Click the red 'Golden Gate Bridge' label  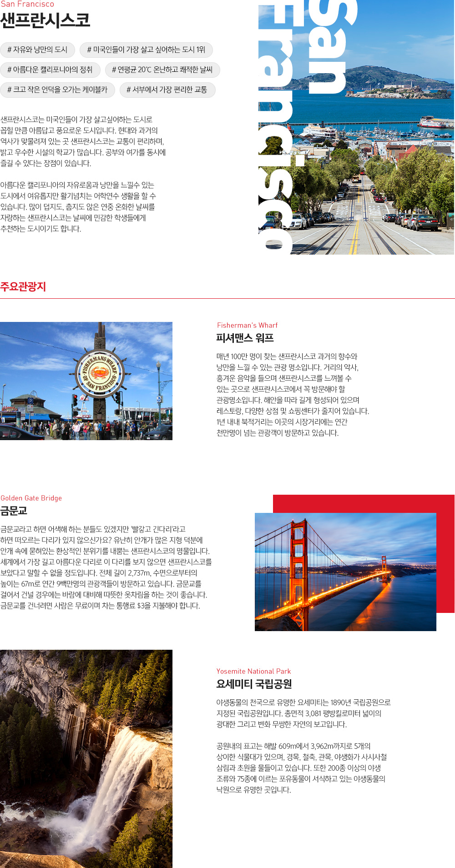(31, 498)
